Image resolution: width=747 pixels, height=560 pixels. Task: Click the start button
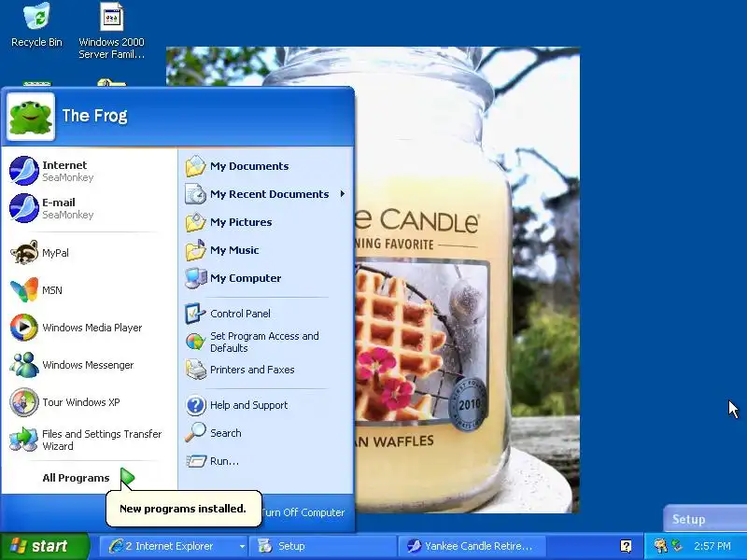click(44, 546)
